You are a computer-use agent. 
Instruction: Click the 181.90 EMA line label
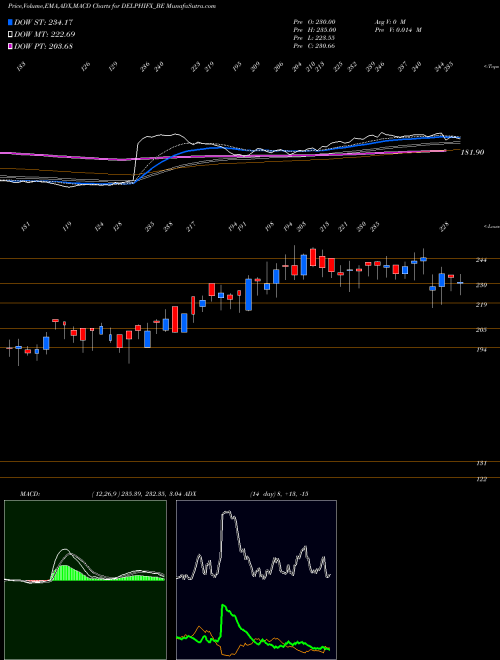[x=472, y=152]
